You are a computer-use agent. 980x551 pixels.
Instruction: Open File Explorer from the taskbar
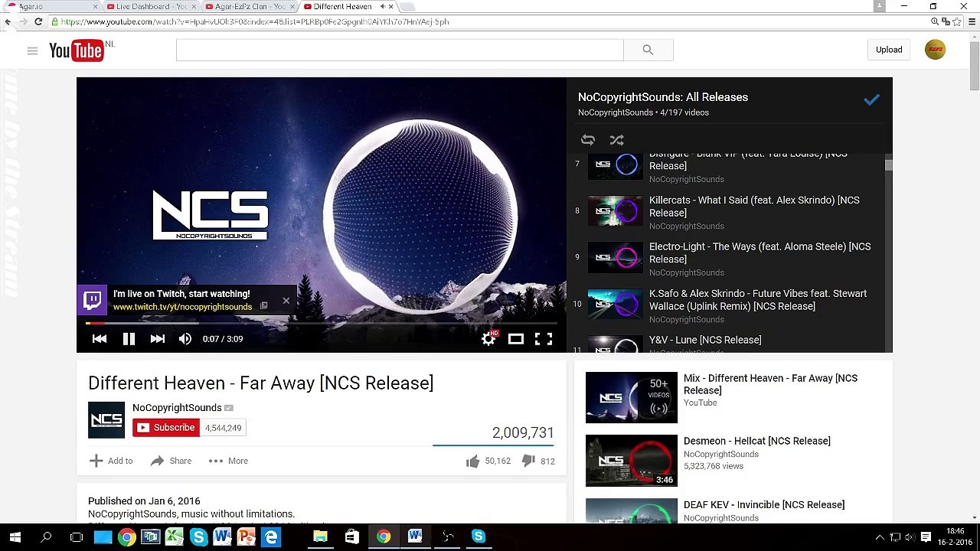(321, 536)
